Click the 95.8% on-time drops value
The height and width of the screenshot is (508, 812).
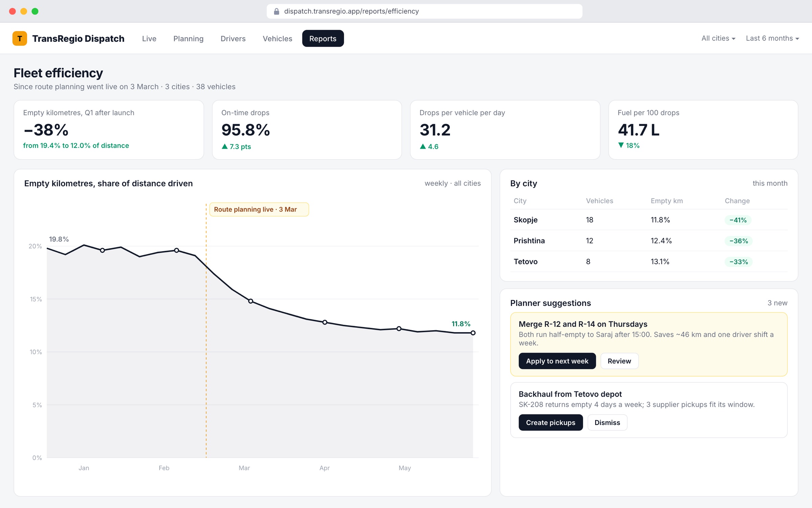[246, 130]
